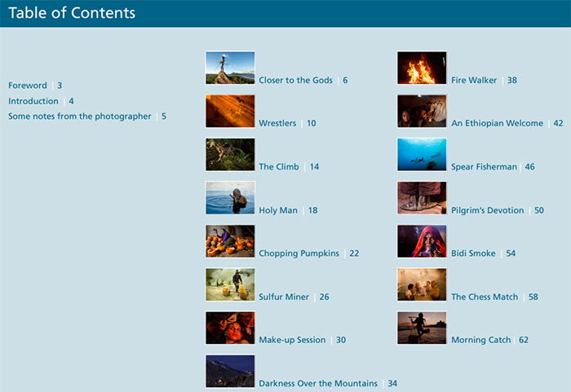Open Darkness Over the Mountains link

pos(318,383)
